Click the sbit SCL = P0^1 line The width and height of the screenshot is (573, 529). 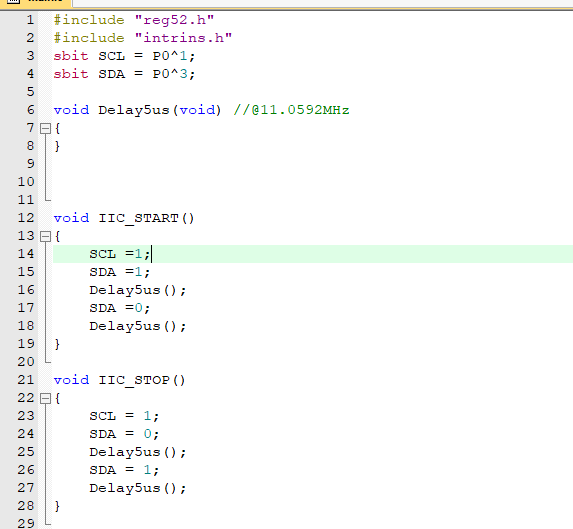pyautogui.click(x=125, y=56)
